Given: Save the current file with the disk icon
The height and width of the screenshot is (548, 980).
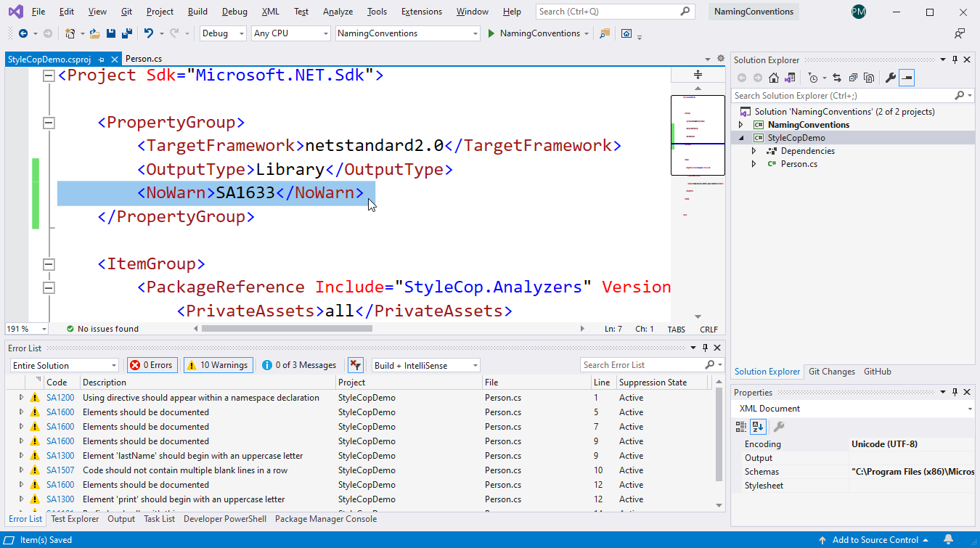Looking at the screenshot, I should click(111, 33).
